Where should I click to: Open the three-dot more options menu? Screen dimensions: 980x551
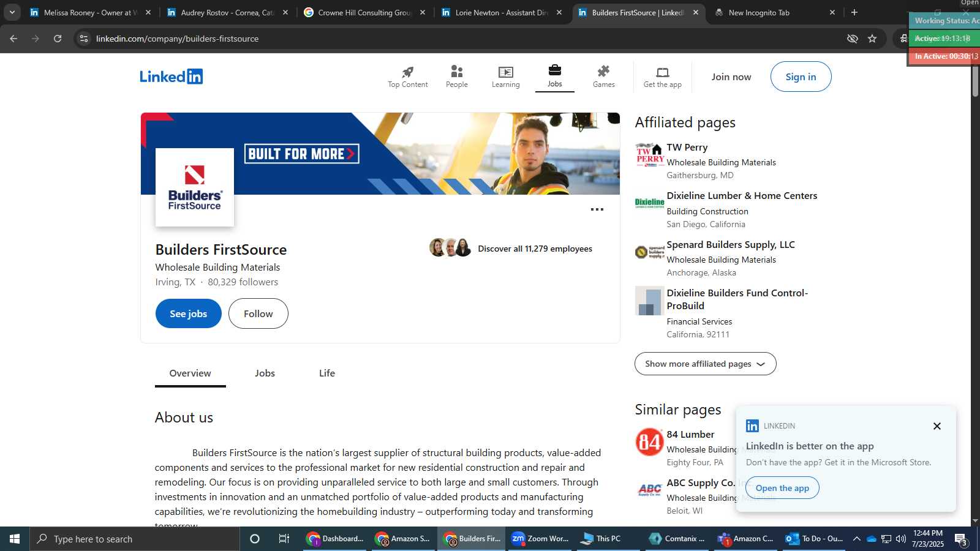tap(597, 209)
